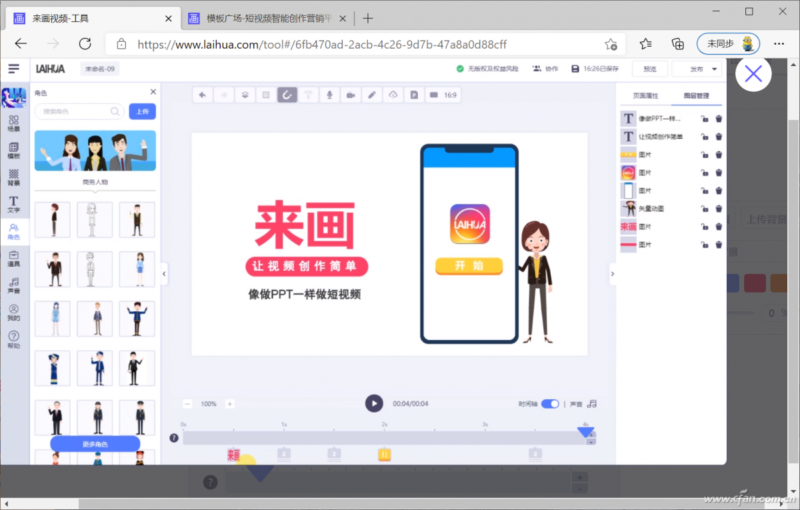This screenshot has width=800, height=510.
Task: Click the grid square toolbar icon
Action: pos(266,95)
